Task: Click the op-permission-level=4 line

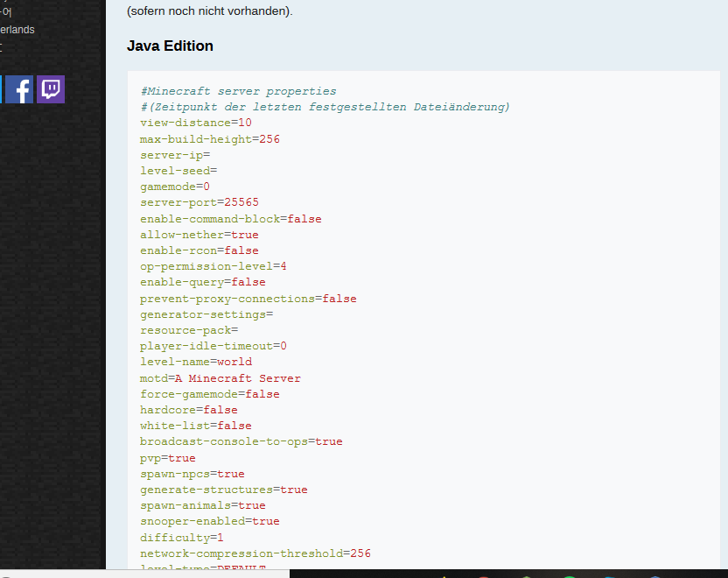Action: coord(213,266)
